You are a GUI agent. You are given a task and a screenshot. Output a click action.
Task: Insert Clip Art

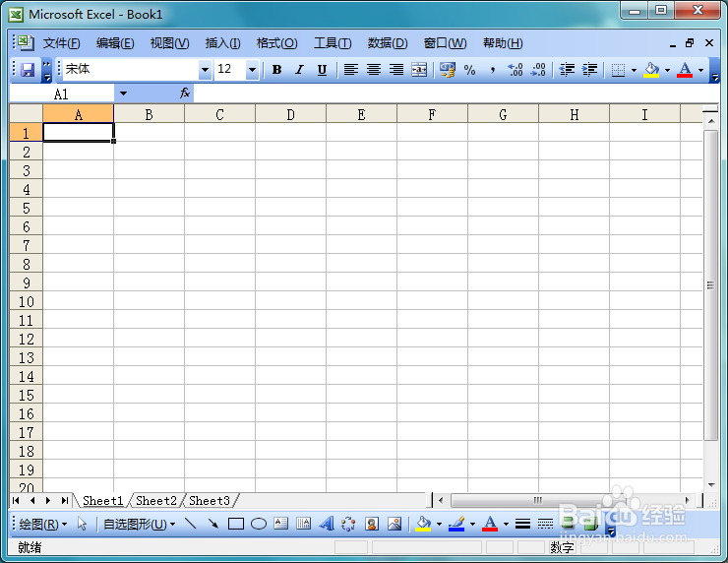372,524
